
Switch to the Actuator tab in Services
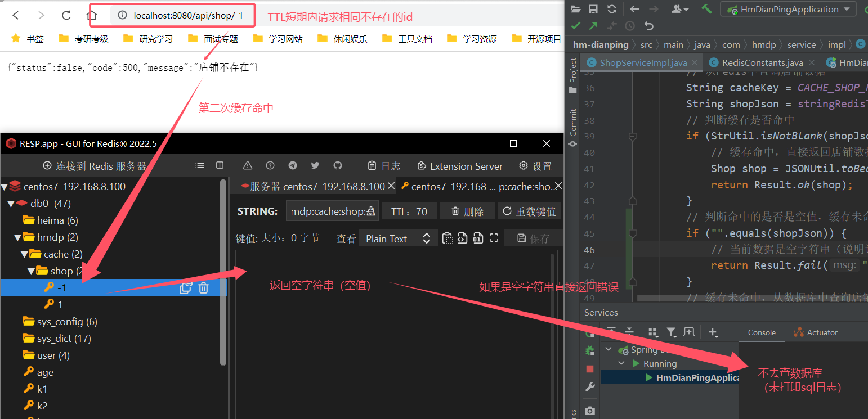pos(816,332)
